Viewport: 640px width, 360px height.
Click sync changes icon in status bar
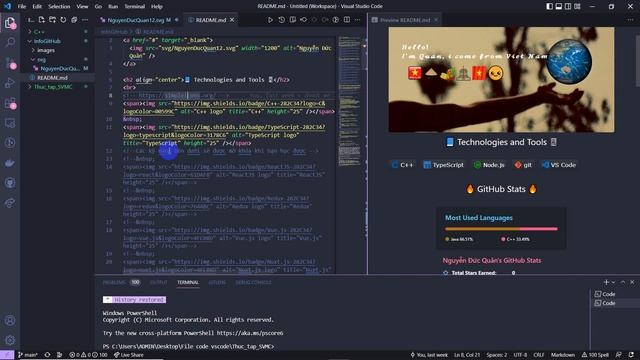[47, 355]
